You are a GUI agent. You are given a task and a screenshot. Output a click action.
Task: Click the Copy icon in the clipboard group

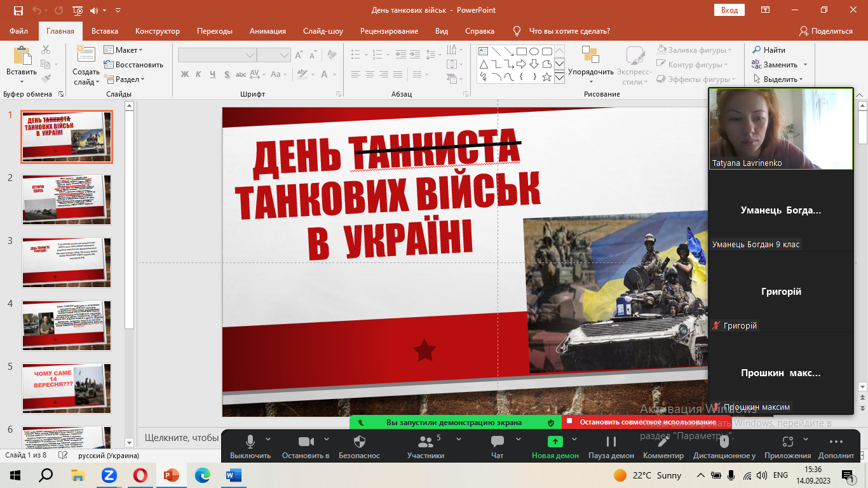46,64
